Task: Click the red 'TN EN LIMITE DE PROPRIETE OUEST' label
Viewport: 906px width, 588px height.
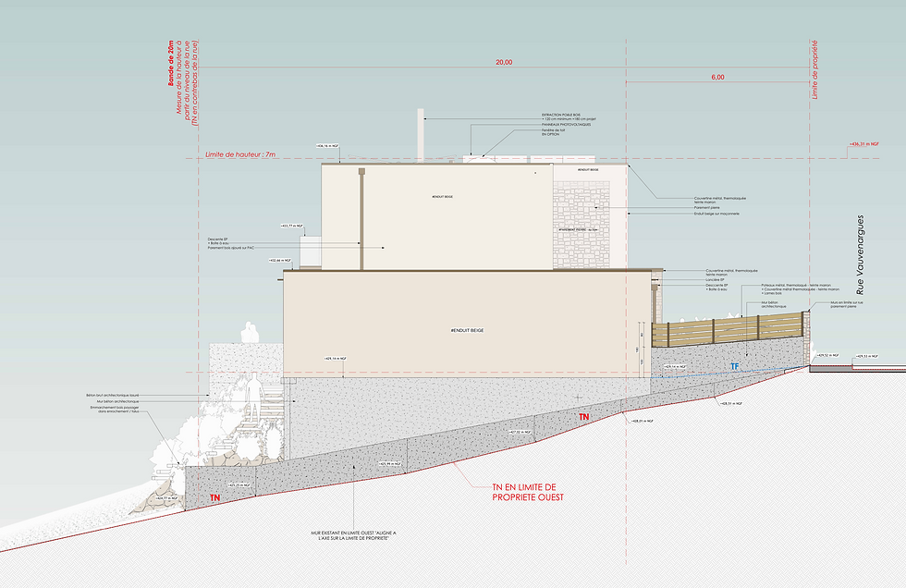Action: point(528,492)
